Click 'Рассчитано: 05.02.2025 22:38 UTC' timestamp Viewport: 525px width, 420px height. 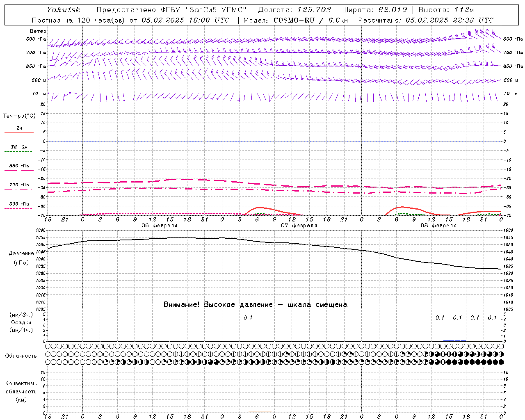pos(426,20)
